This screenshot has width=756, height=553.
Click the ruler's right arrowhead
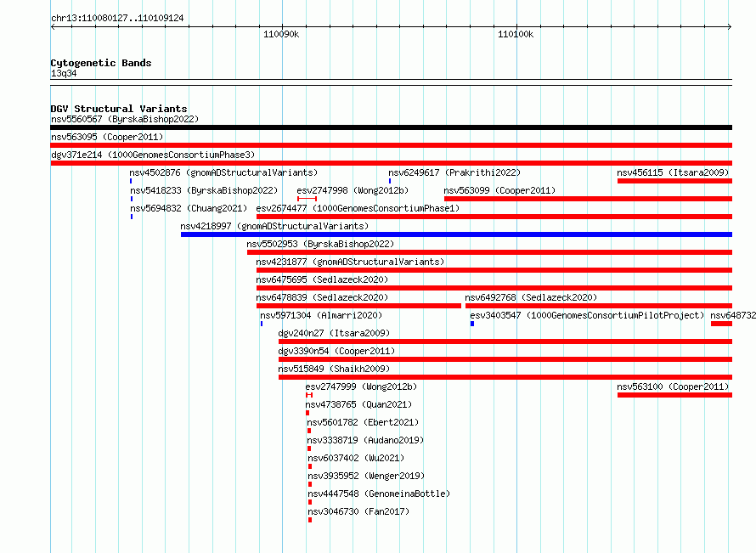(730, 26)
